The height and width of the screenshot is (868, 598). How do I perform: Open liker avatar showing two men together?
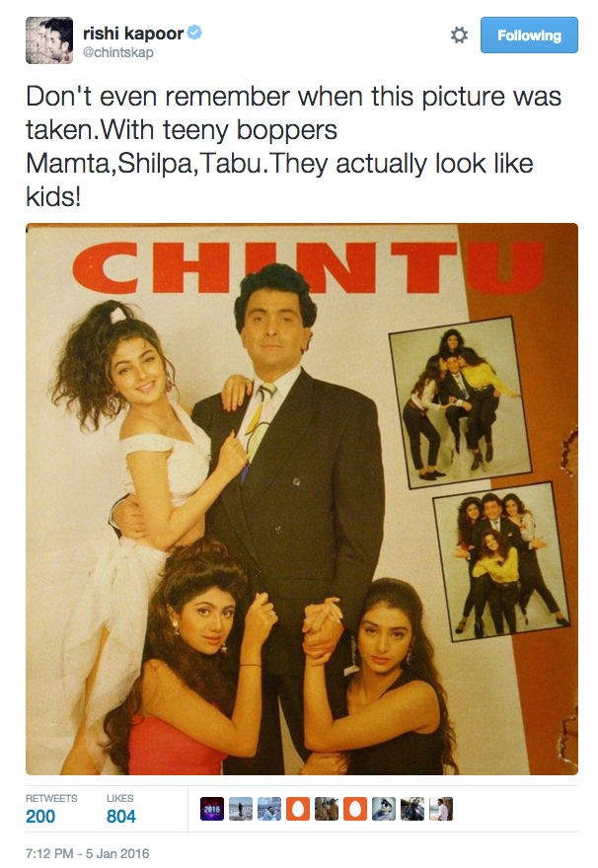point(327,809)
